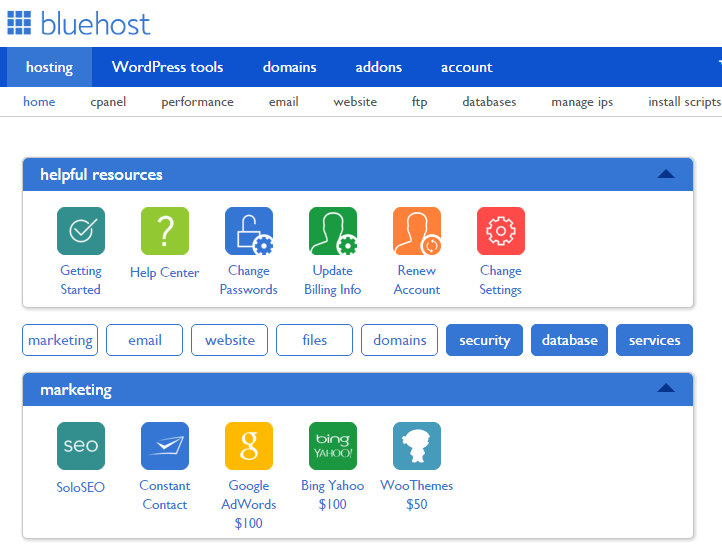Viewport: 722px width, 546px height.
Task: Open the WordPress tools tab
Action: (x=168, y=67)
